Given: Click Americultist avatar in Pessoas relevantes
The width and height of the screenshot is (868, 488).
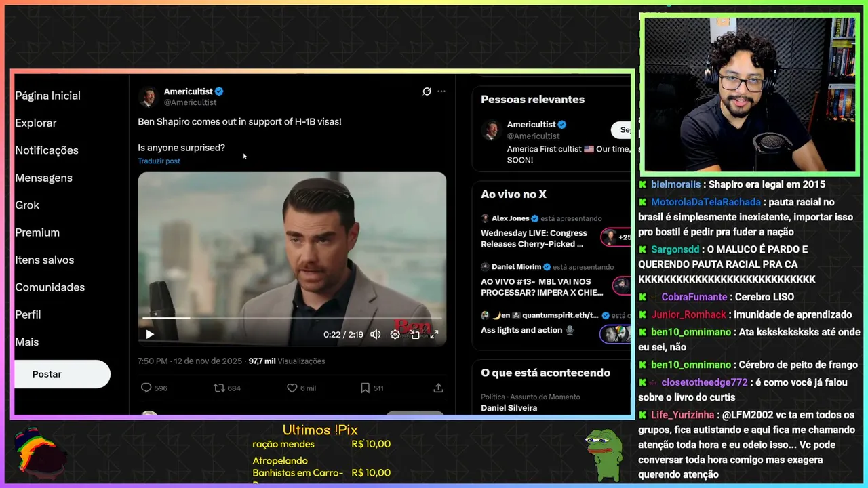Looking at the screenshot, I should coord(491,130).
